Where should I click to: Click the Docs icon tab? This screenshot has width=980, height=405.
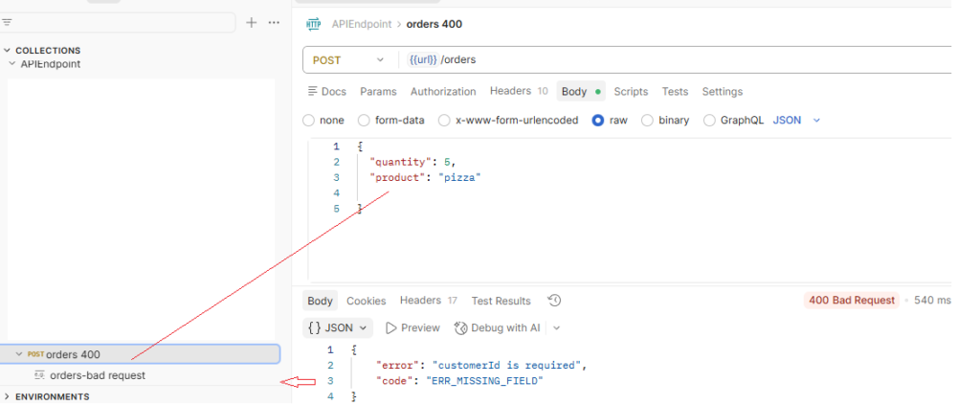pos(327,91)
